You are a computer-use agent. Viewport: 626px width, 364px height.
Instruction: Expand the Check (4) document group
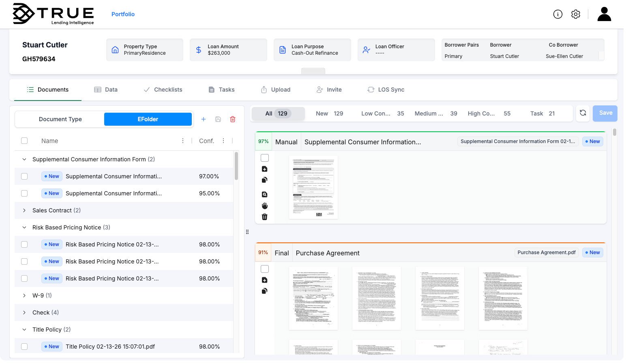click(24, 313)
